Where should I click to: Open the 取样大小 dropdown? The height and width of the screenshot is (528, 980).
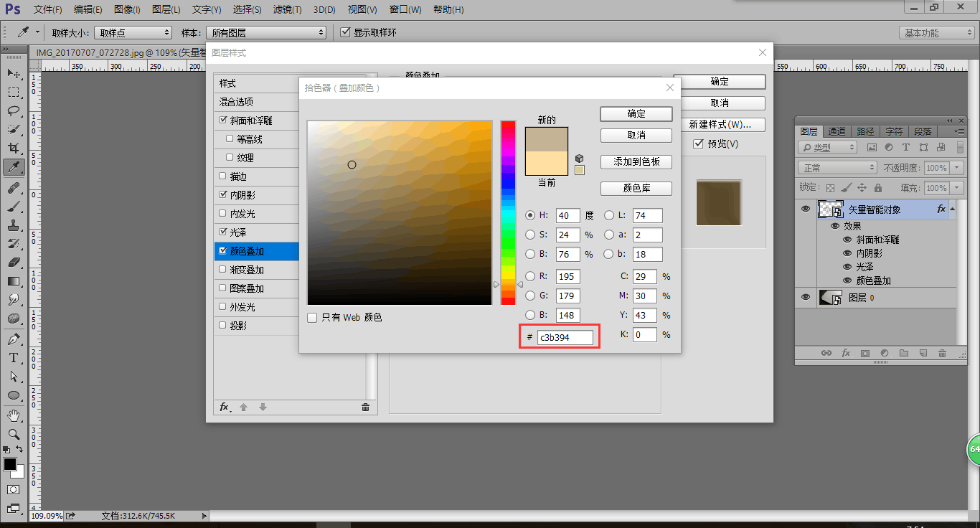pos(133,33)
